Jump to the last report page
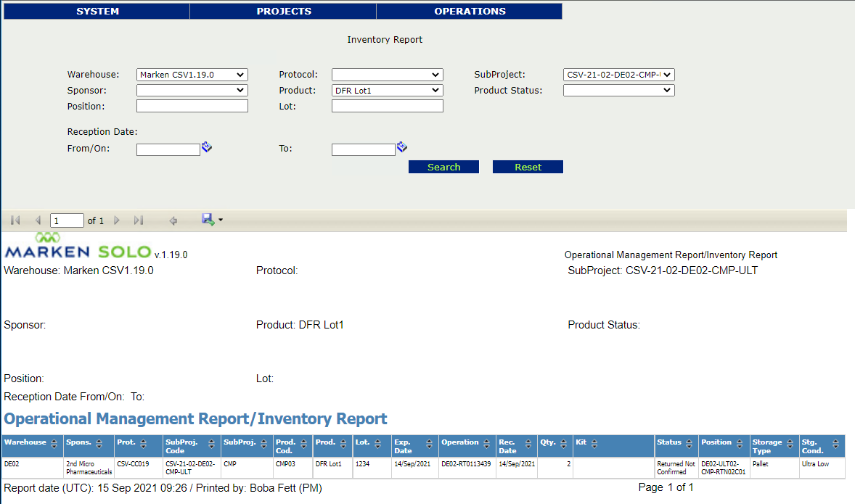 tap(139, 220)
